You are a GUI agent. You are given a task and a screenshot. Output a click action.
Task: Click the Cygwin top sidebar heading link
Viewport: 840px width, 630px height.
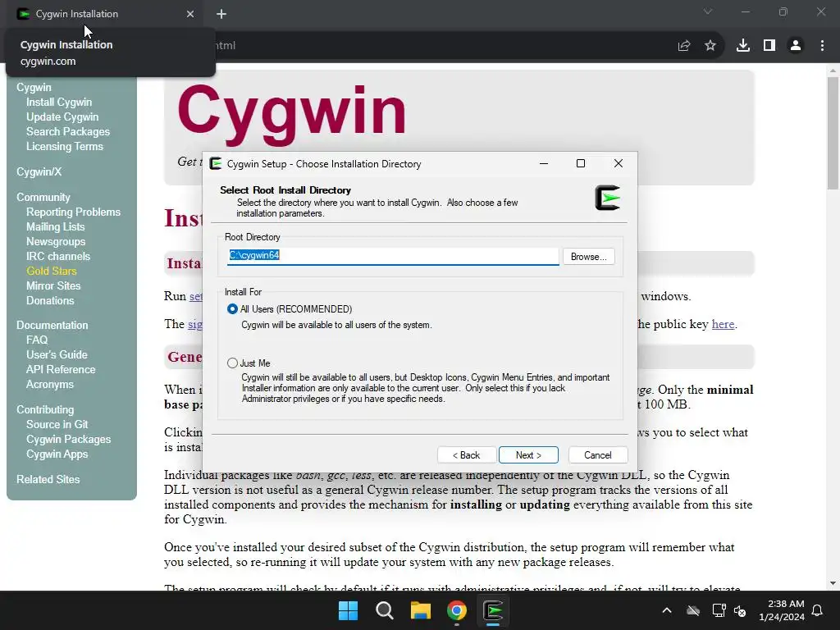34,87
